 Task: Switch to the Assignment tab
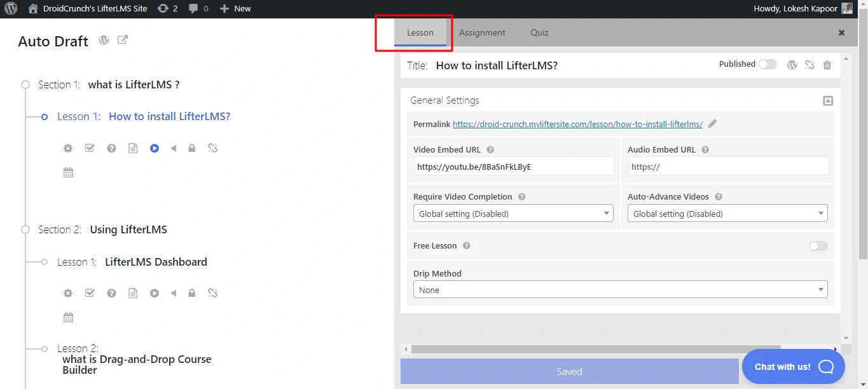482,32
